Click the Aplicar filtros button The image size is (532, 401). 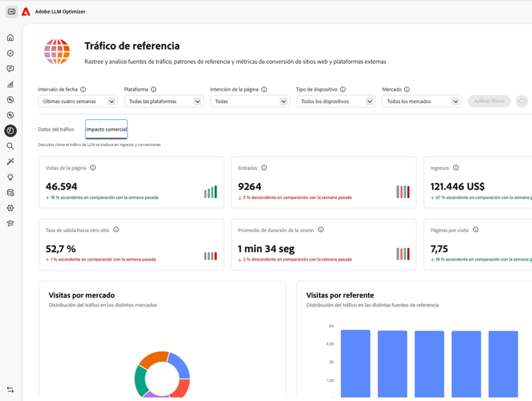coord(489,101)
